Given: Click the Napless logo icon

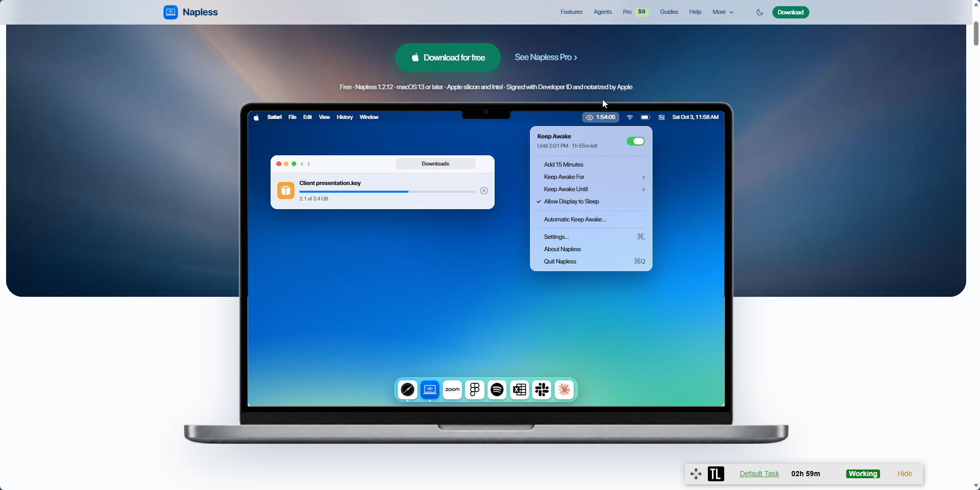Looking at the screenshot, I should pos(171,12).
